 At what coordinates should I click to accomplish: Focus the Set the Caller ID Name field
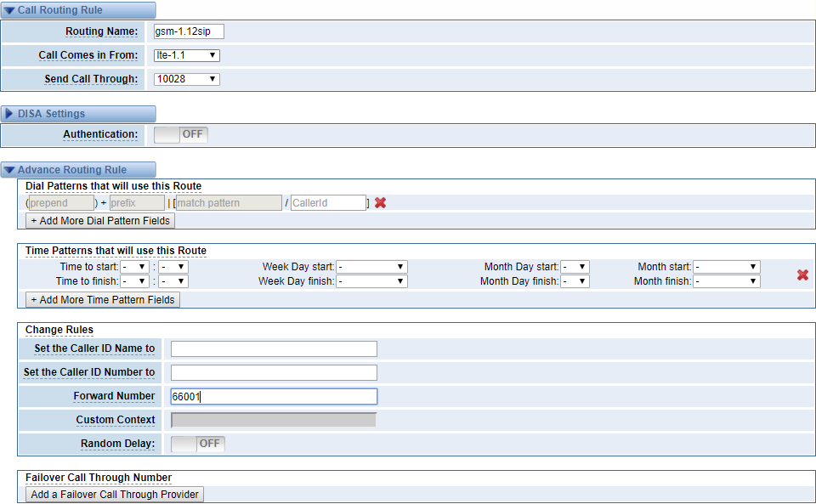point(274,349)
